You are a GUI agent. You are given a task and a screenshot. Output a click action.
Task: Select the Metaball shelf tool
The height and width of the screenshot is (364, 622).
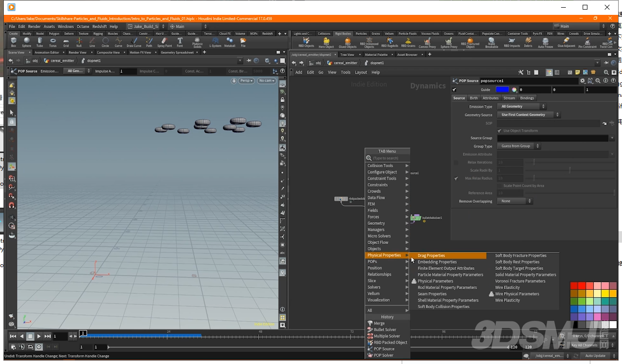229,43
